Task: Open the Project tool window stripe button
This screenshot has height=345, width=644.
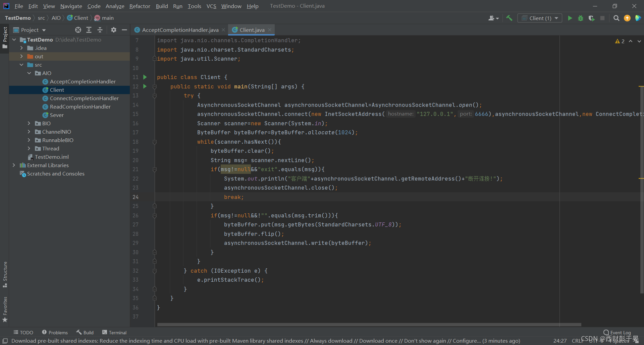Action: click(5, 38)
